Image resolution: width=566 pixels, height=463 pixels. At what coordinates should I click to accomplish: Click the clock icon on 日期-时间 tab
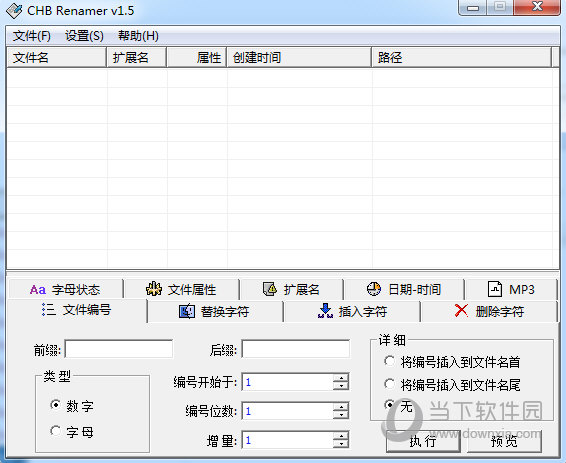(374, 289)
